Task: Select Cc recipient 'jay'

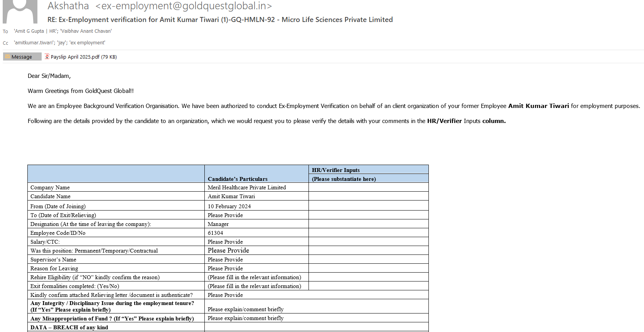Action: coord(62,43)
